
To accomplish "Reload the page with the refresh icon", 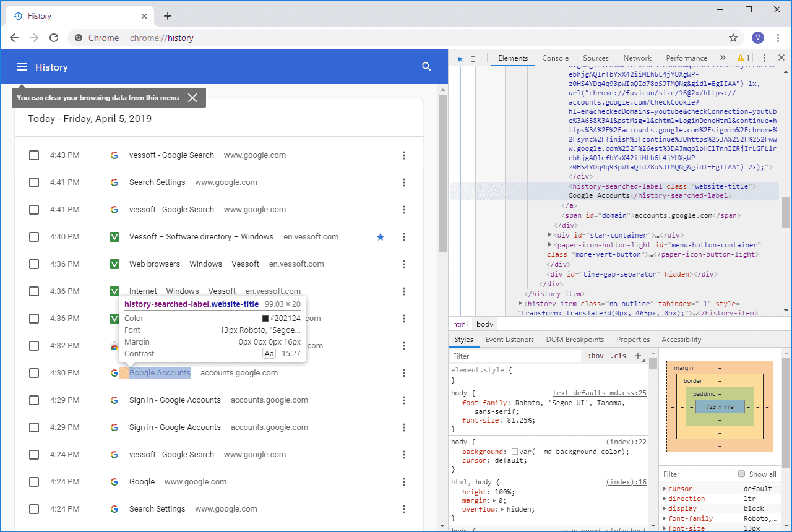I will (x=54, y=38).
